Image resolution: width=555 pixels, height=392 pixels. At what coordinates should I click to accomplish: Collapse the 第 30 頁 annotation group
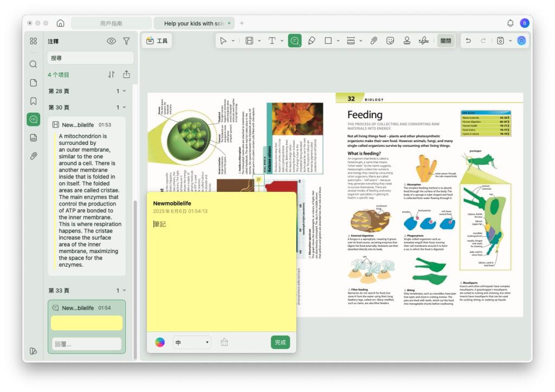(124, 107)
